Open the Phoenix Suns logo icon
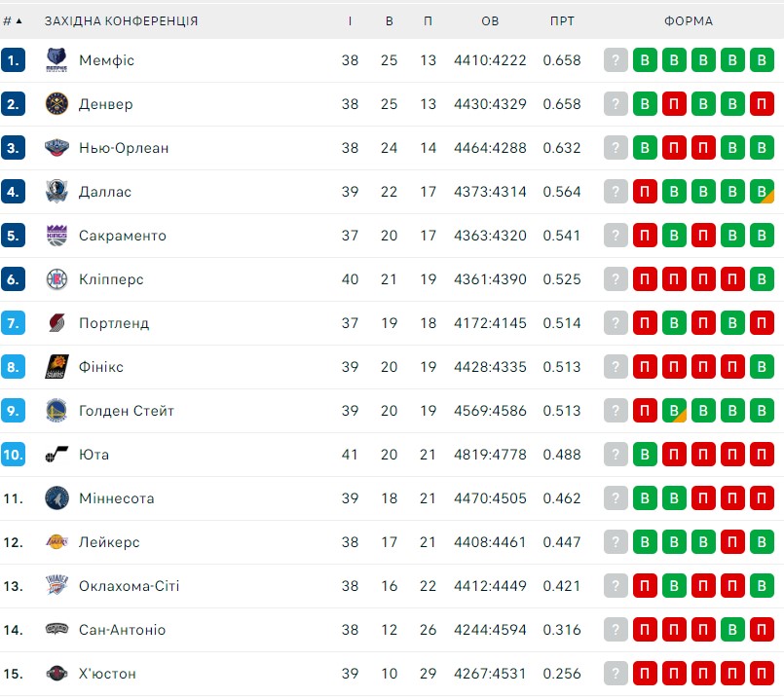 point(56,367)
